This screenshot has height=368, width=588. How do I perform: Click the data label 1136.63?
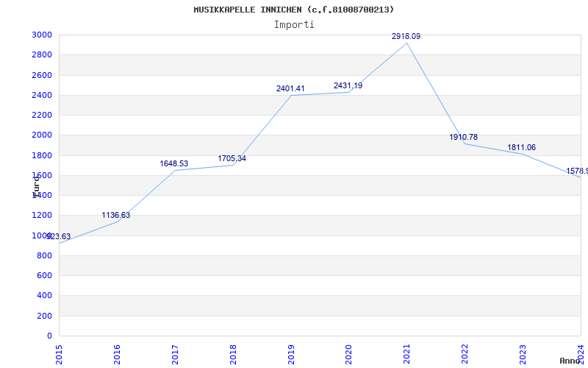[116, 215]
